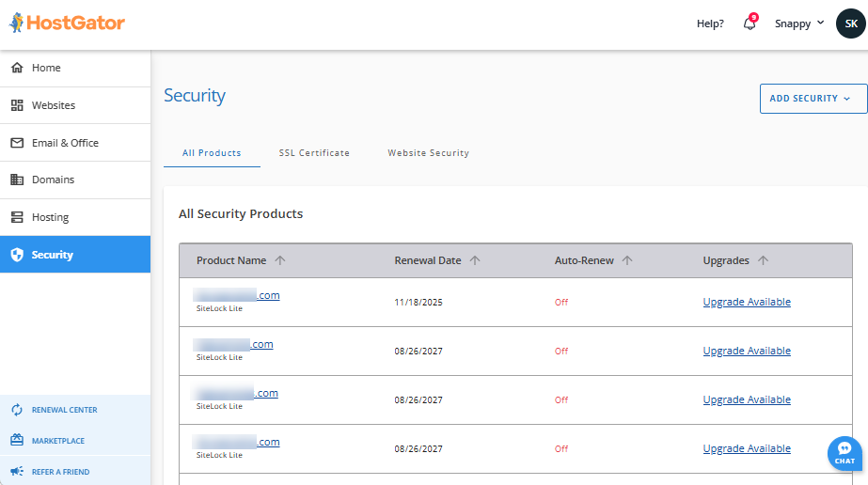Open Domains in sidebar

(75, 180)
